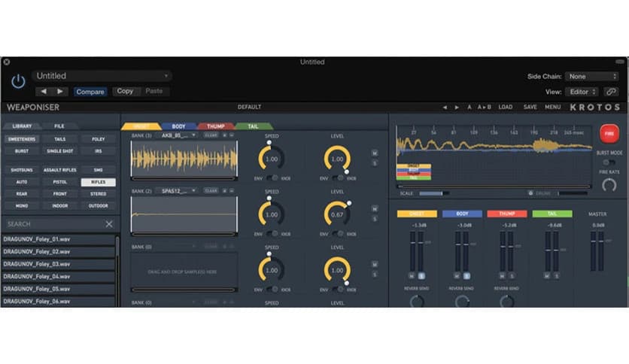Select the ASSAULT RIFLES tag filter
The height and width of the screenshot is (364, 629).
coord(59,170)
